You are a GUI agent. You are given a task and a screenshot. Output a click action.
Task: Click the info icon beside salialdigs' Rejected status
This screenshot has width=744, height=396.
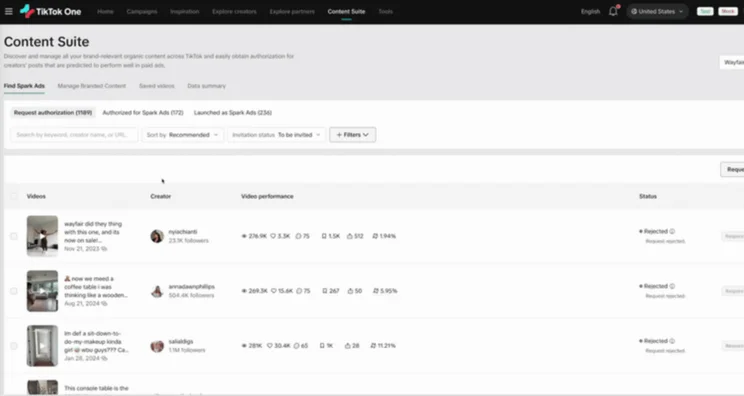coord(672,341)
